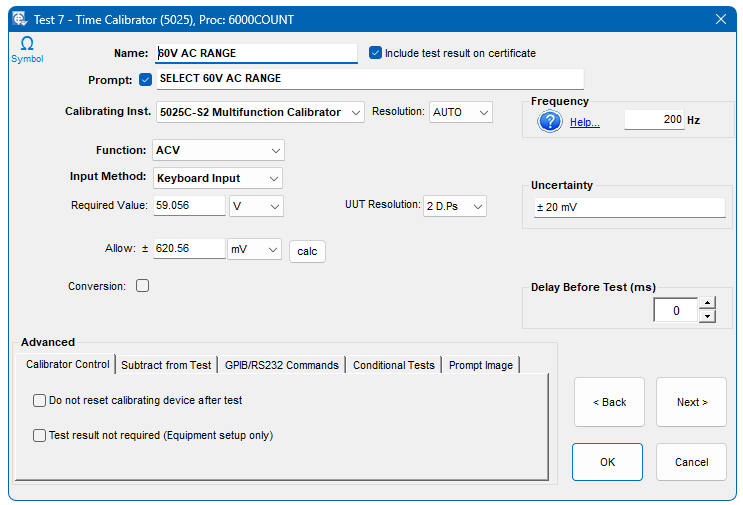743x505 pixels.
Task: Click the blue help question mark icon
Action: (550, 121)
